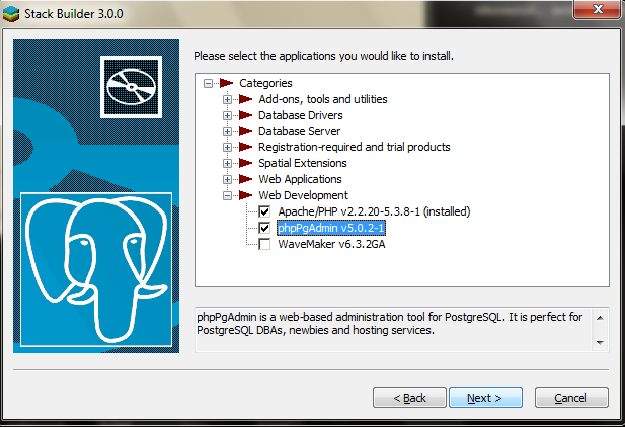The image size is (625, 427).
Task: Click the flag icon beside Web Applications
Action: [246, 179]
